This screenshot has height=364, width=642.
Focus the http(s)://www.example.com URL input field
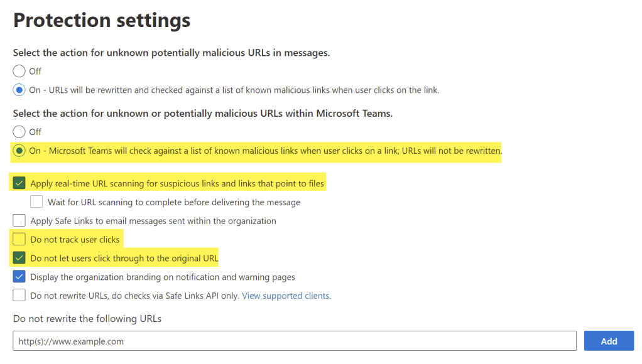[x=294, y=341]
